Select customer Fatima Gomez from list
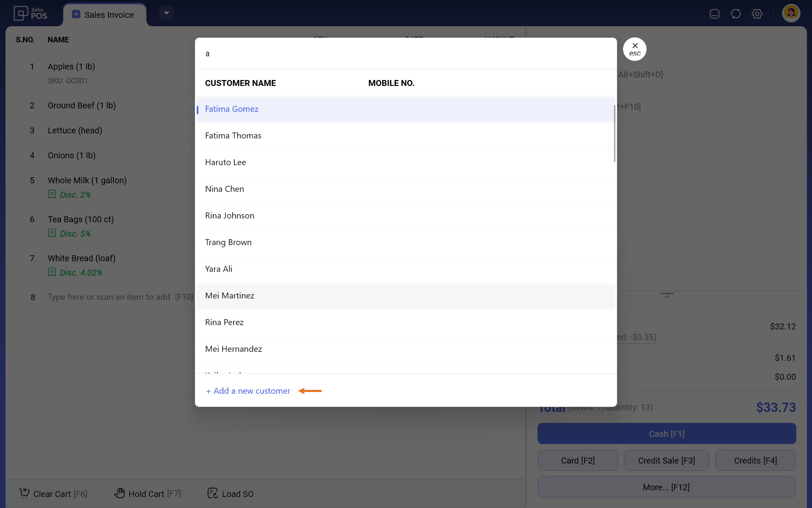Screen dimensions: 812x508 coord(232,109)
